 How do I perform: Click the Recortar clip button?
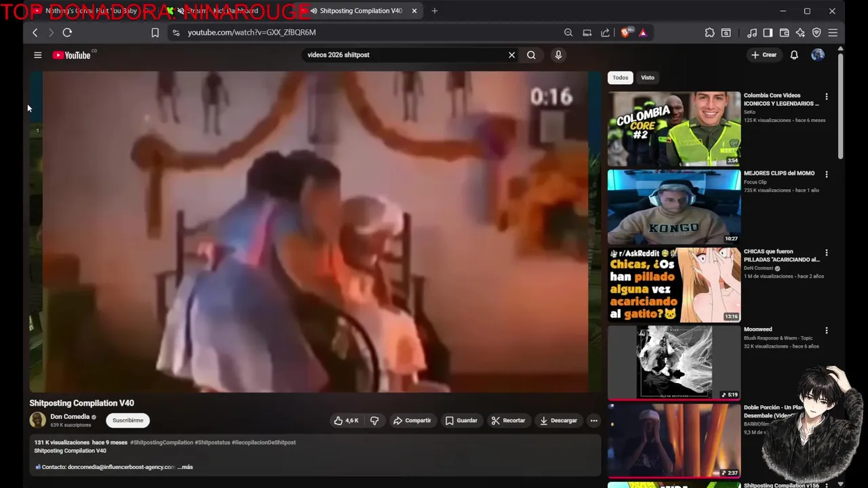pos(508,420)
